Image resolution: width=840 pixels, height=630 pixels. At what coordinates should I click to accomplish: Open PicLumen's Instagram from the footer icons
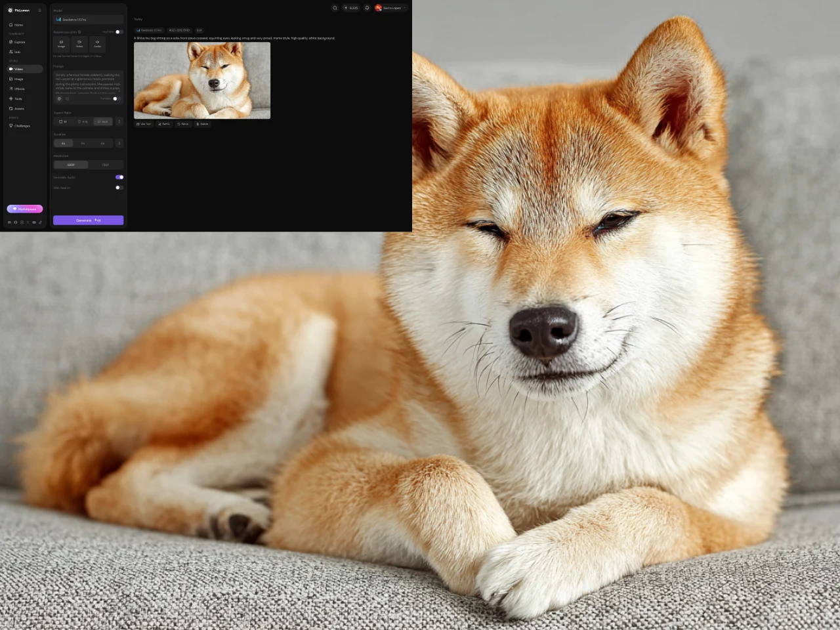pyautogui.click(x=22, y=222)
